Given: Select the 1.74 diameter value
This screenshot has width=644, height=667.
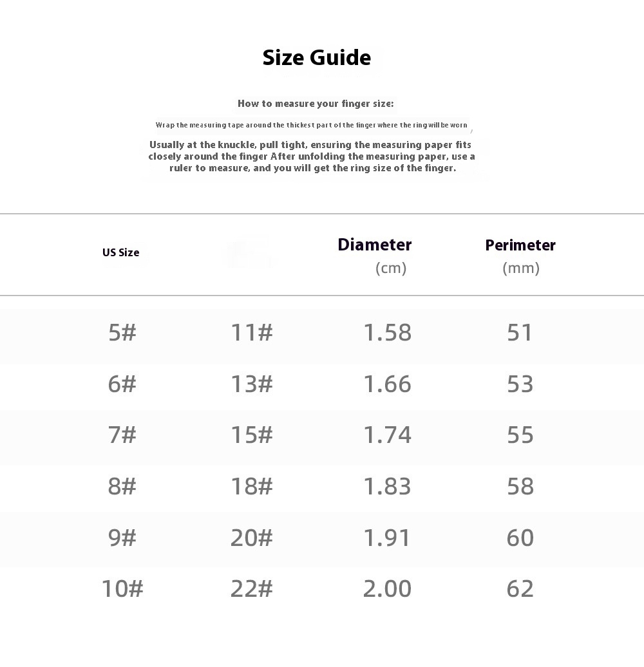Looking at the screenshot, I should 387,435.
